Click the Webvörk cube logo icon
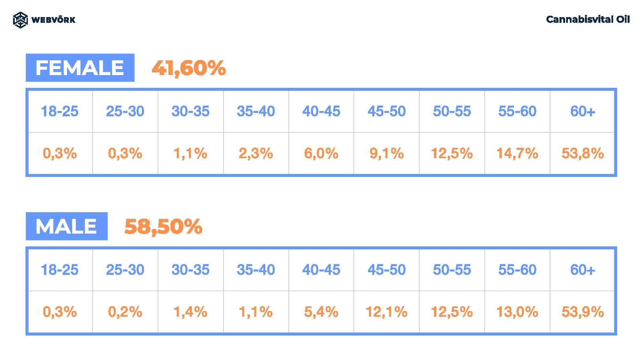The image size is (644, 362). point(20,20)
